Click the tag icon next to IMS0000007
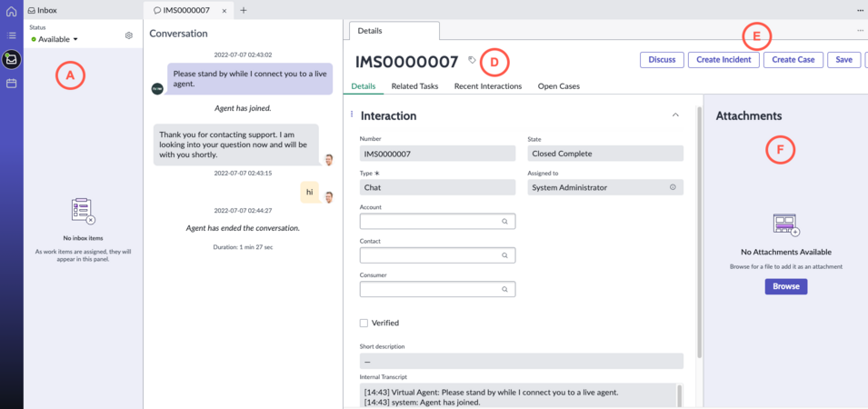The height and width of the screenshot is (409, 868). coord(472,60)
